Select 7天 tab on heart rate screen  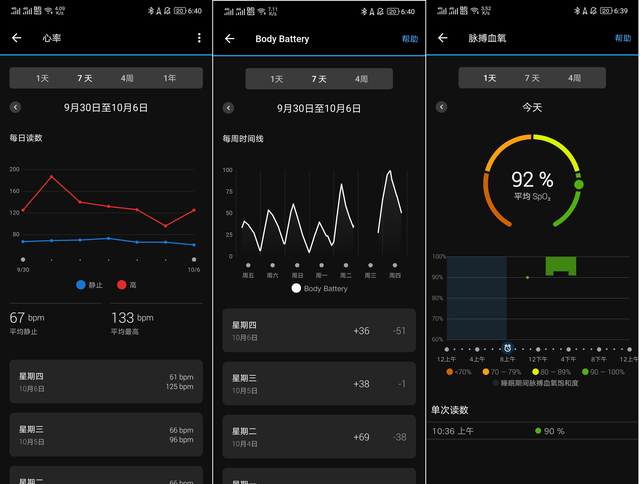click(x=85, y=78)
